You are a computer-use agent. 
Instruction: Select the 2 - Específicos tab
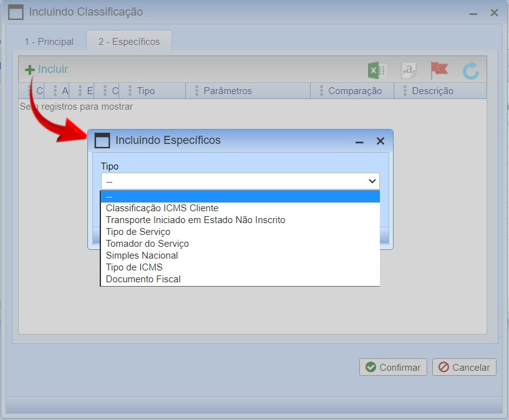(x=128, y=42)
